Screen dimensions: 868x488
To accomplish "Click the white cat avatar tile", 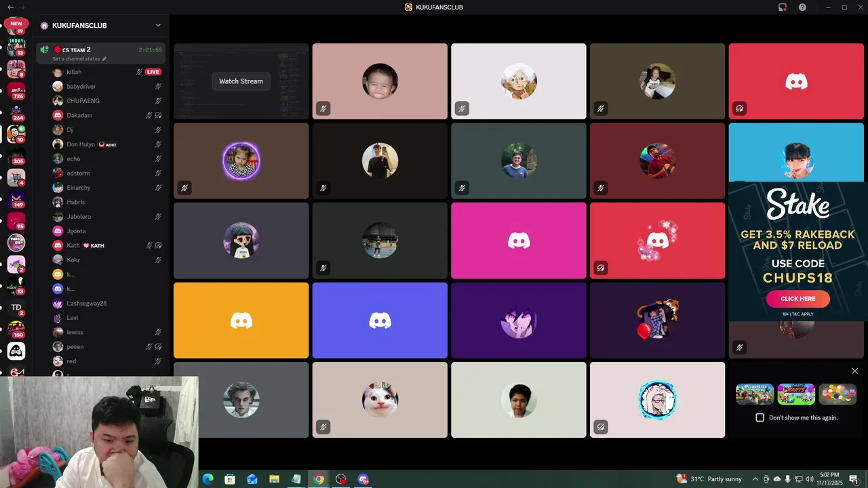I will click(x=380, y=400).
